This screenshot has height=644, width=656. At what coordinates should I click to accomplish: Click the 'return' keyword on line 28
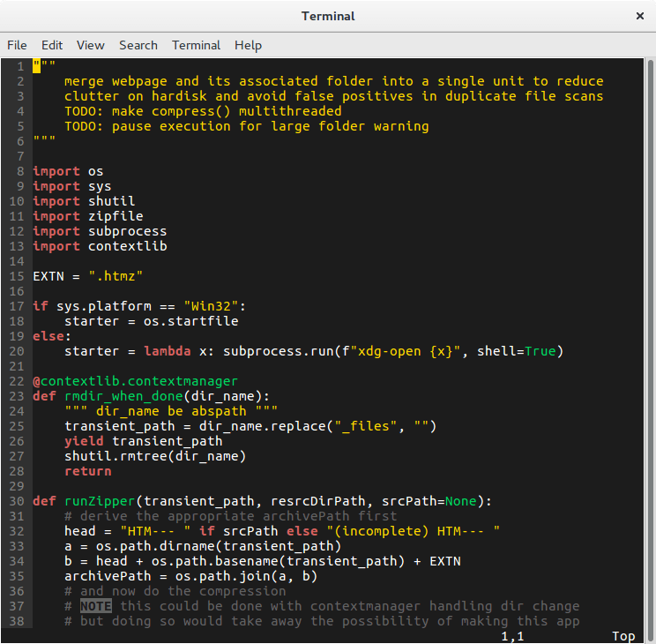click(88, 471)
